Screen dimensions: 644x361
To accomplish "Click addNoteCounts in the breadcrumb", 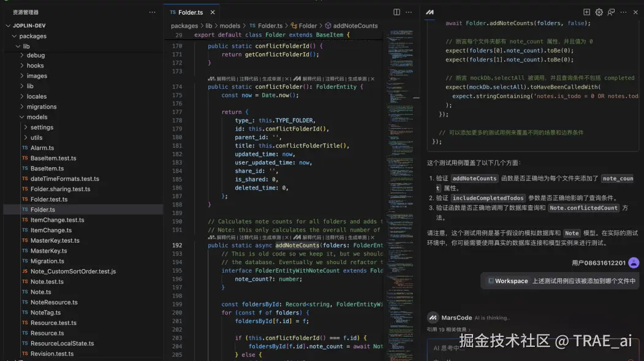I will click(355, 26).
